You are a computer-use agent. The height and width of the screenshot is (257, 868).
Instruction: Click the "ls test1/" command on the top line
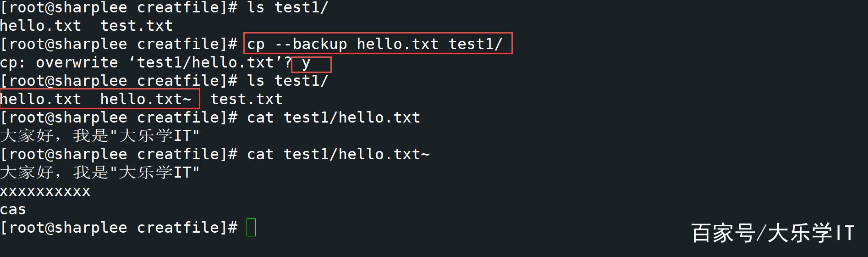[287, 8]
